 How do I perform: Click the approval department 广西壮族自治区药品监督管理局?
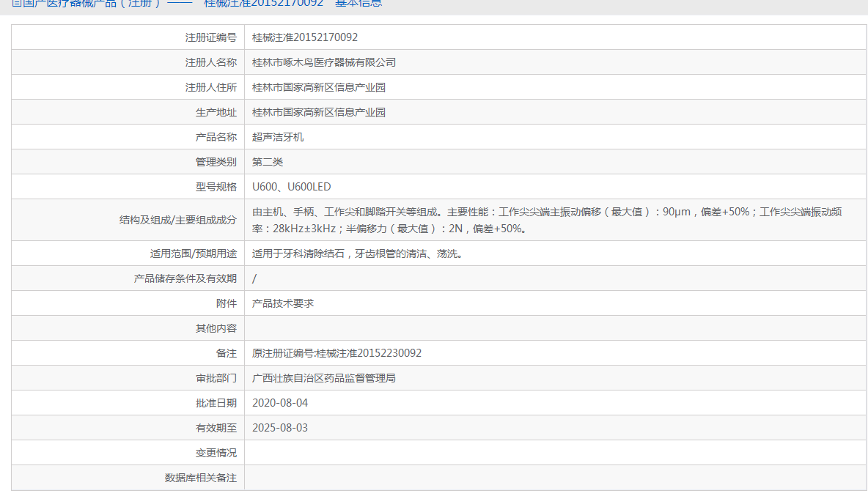coord(324,378)
